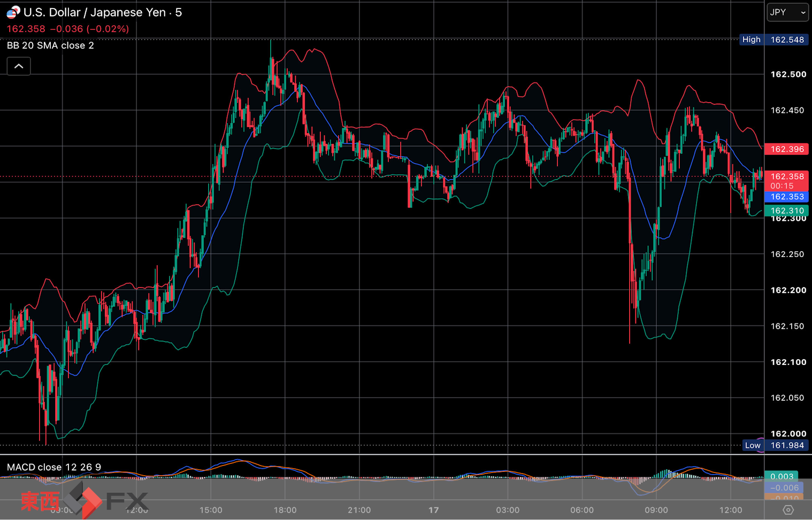The width and height of the screenshot is (812, 520).
Task: Collapse the indicator legend with the chevron
Action: pyautogui.click(x=19, y=66)
